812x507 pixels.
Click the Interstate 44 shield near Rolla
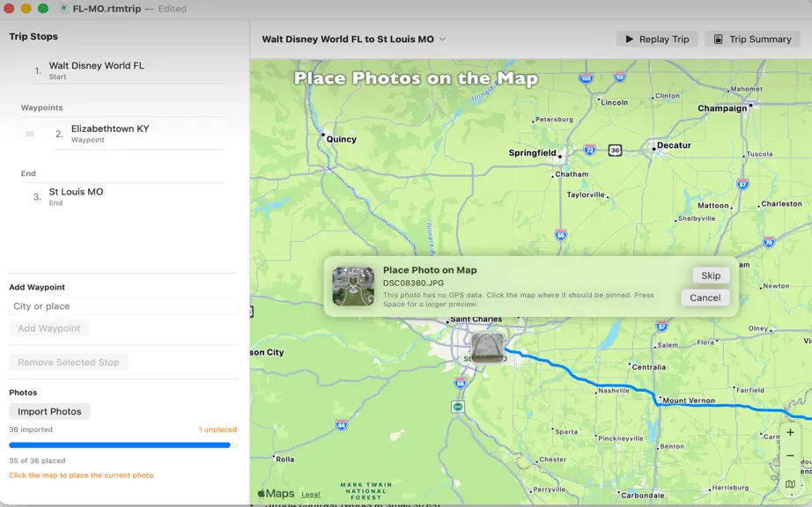pyautogui.click(x=341, y=425)
